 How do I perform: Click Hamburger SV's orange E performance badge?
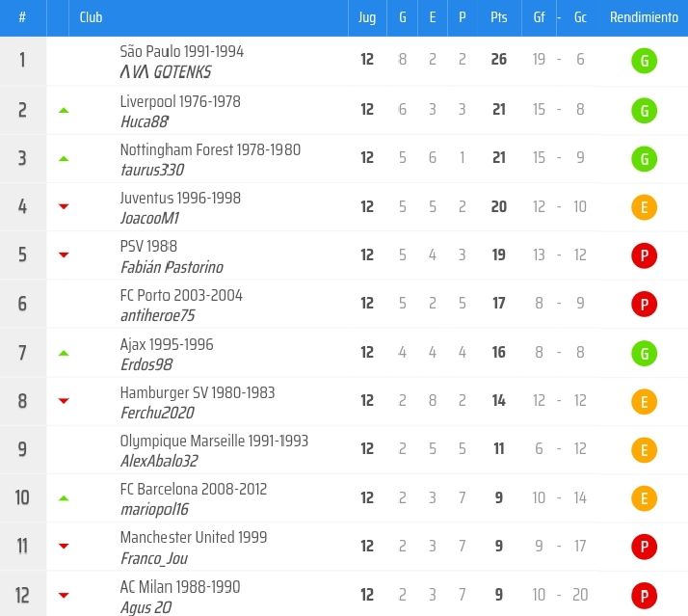(643, 402)
